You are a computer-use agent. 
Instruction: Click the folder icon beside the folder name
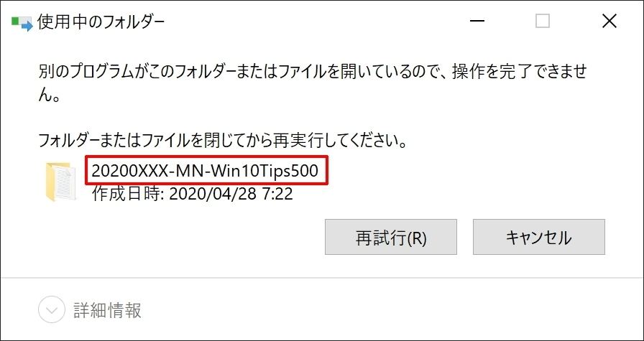60,182
